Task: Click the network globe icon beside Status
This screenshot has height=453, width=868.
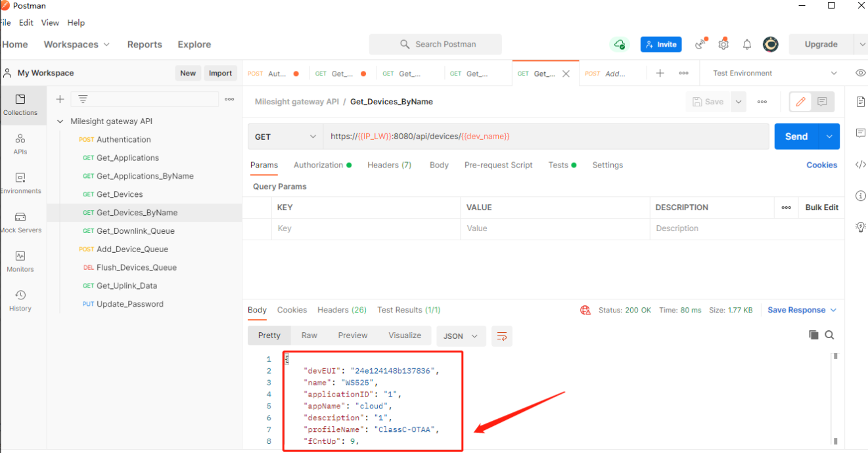Action: [585, 310]
